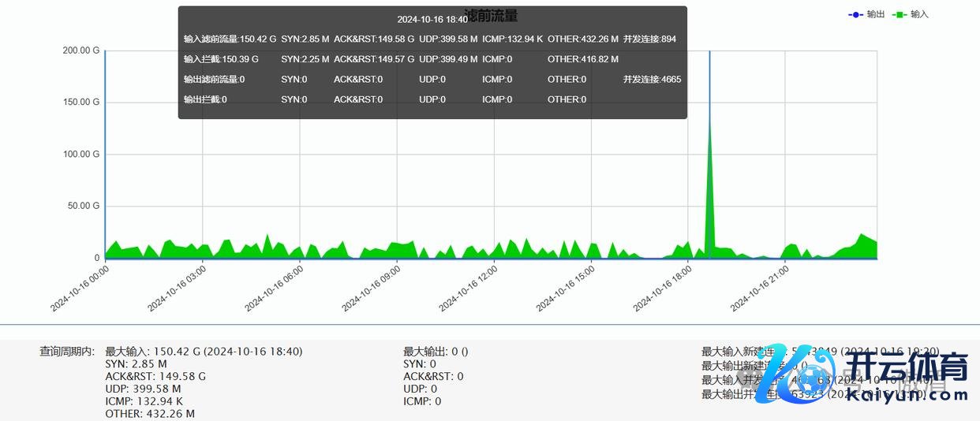The height and width of the screenshot is (421, 980).
Task: Click the 200.00 G y-axis label
Action: (80, 50)
